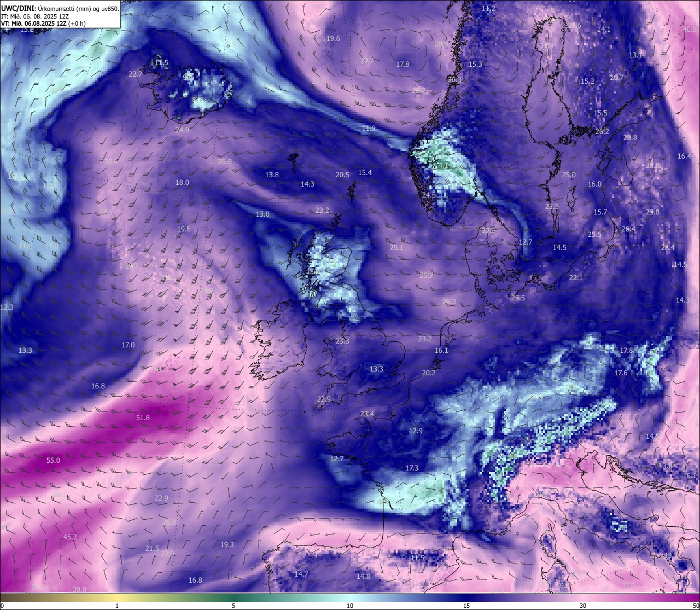Click the 21.5 value on the map
700x610 pixels.
[152, 548]
